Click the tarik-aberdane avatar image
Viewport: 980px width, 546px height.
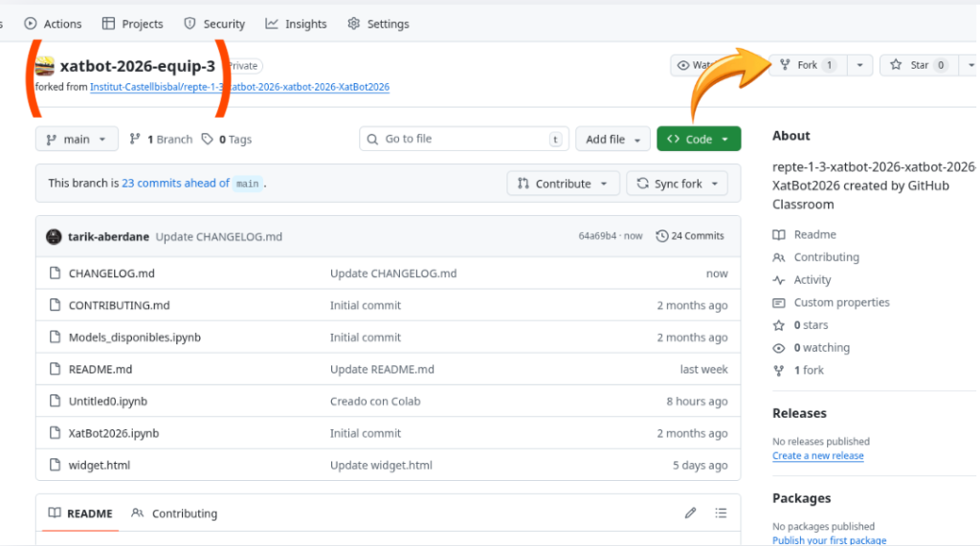[x=54, y=236]
